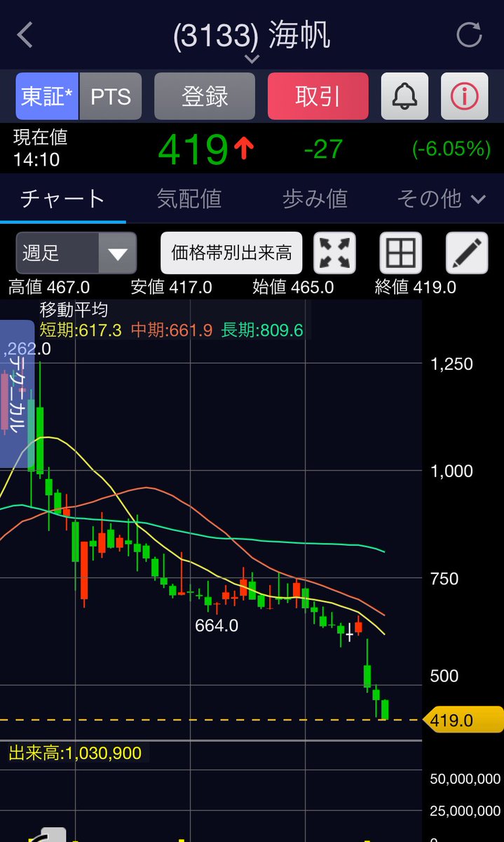Viewport: 504px width, 842px height.
Task: Toggle 価格帯別出来高 display
Action: coord(231,253)
